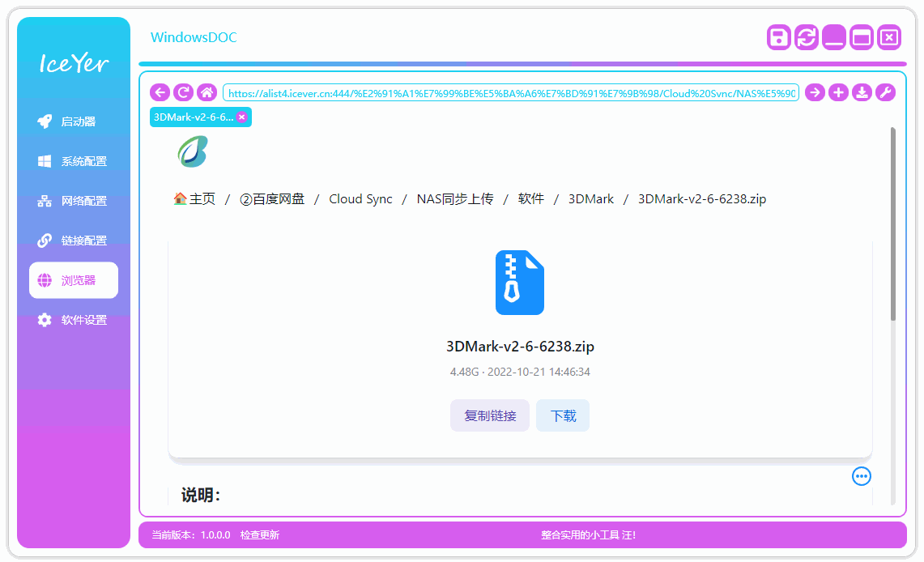Click the leaf site logo
924x562 pixels.
coord(193,152)
